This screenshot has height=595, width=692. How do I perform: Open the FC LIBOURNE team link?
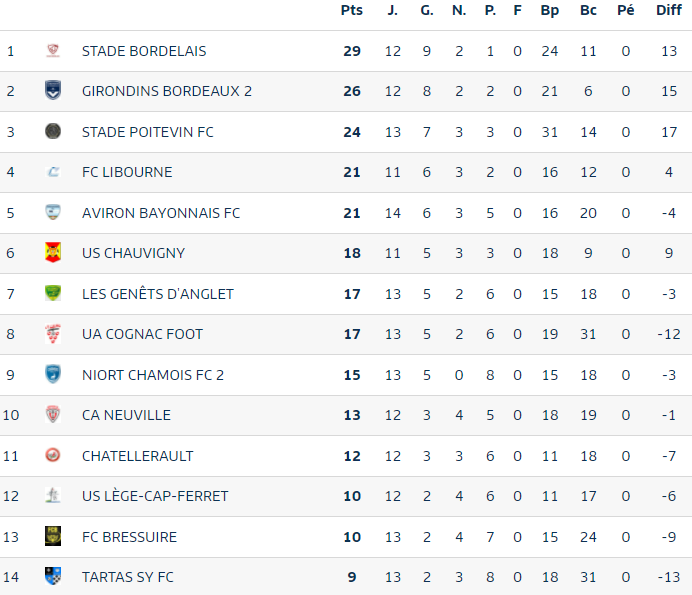tap(127, 172)
